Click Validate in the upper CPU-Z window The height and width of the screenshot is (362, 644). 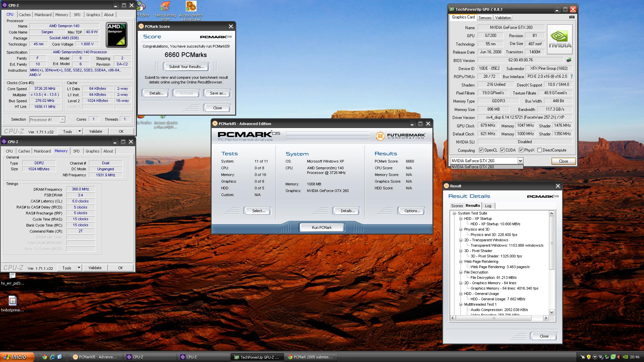pos(96,131)
